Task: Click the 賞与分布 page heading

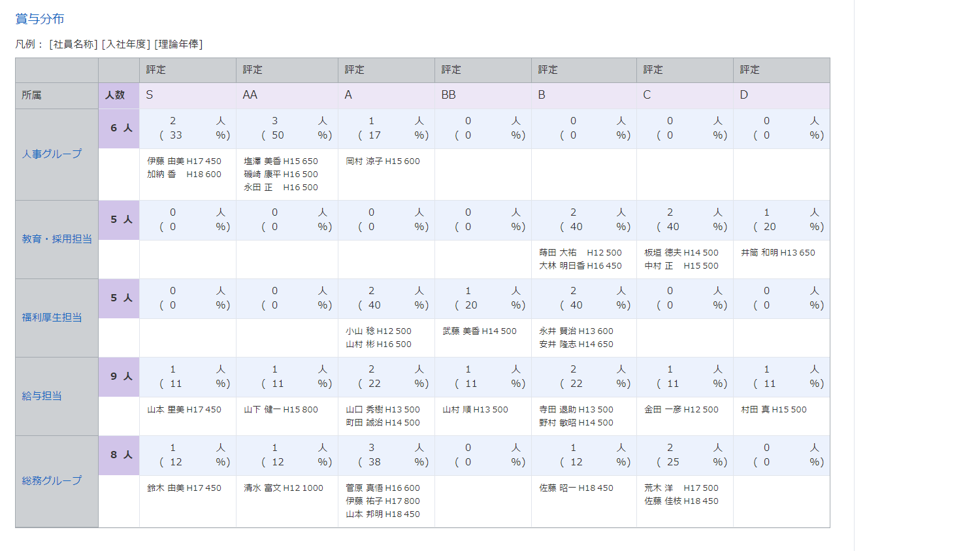Action: tap(40, 19)
